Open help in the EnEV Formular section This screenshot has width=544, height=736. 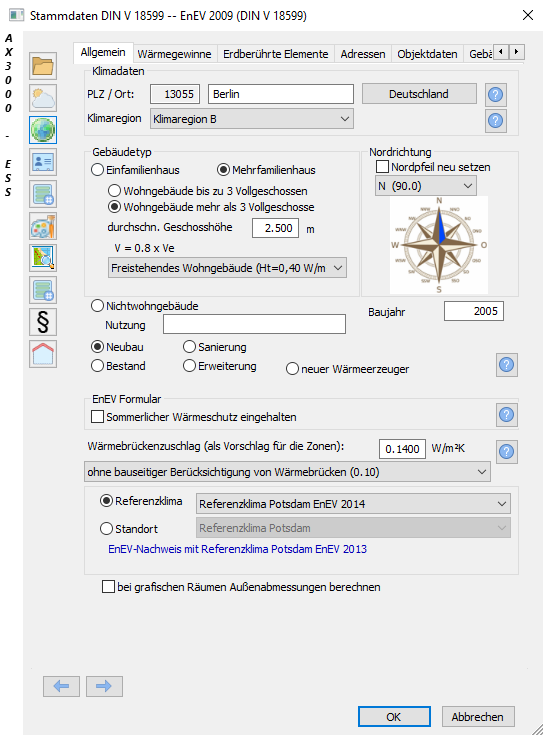[506, 414]
